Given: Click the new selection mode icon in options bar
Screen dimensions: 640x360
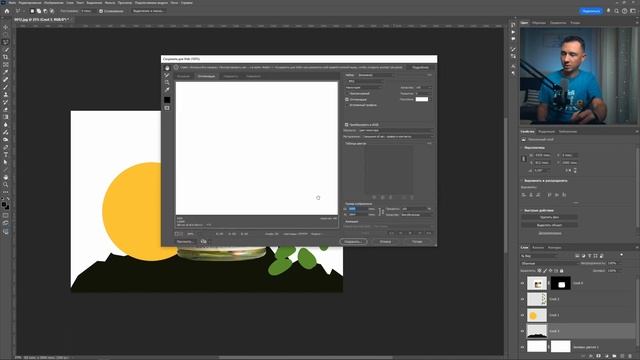Looking at the screenshot, I should 32,11.
